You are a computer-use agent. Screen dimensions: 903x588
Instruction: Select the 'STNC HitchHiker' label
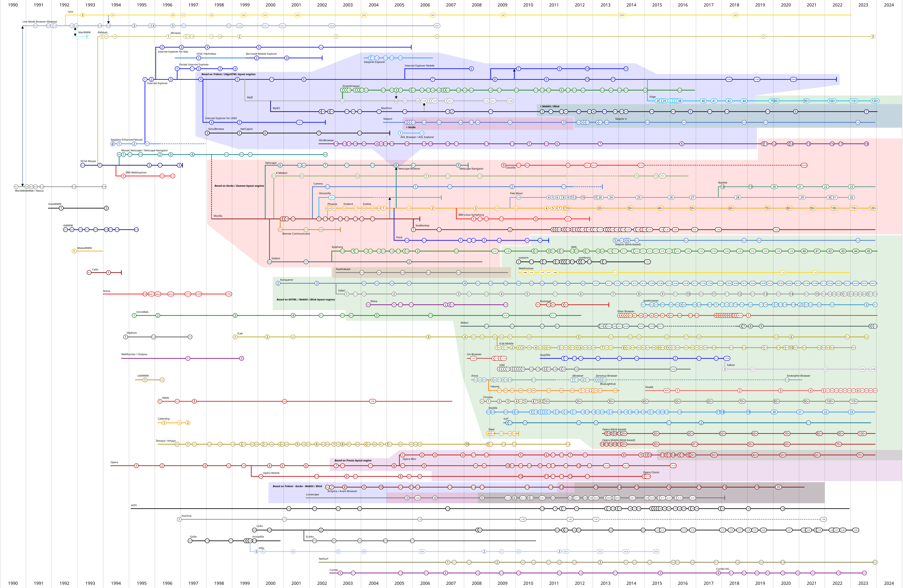click(x=206, y=54)
